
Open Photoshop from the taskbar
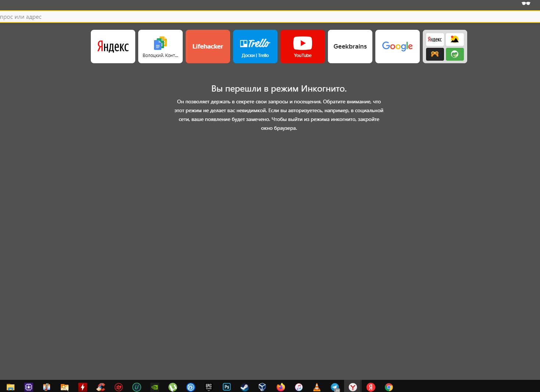pos(226,387)
